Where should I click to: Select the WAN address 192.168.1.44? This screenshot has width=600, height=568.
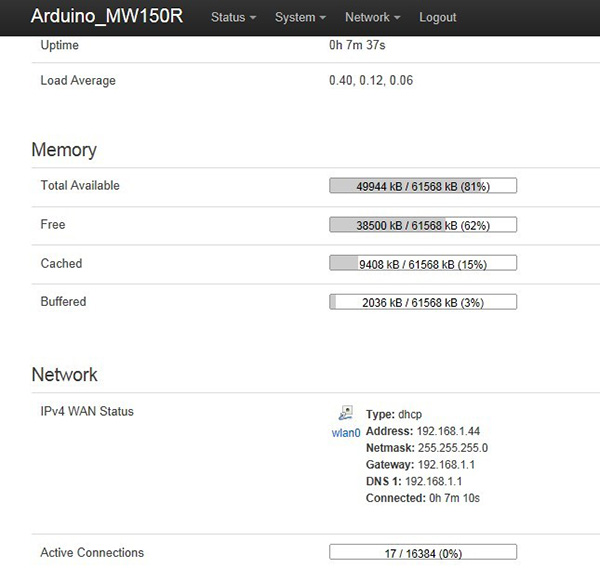point(447,431)
